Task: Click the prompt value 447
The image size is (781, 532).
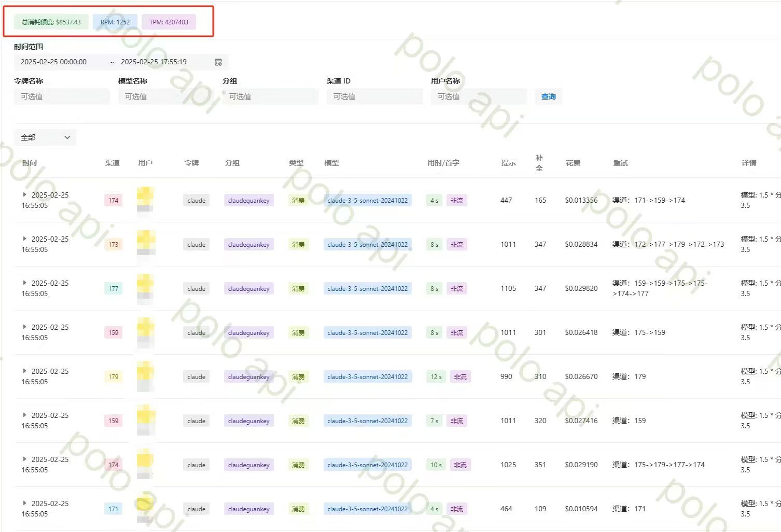Action: click(506, 200)
